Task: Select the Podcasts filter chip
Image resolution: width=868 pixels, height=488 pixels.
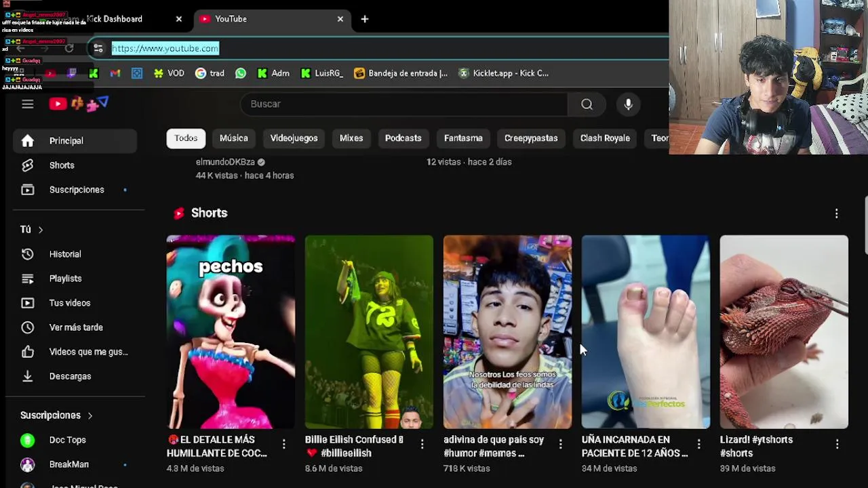Action: 403,138
